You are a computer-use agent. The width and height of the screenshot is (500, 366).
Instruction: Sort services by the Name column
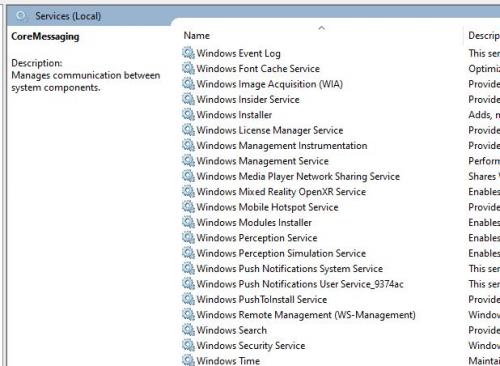point(197,36)
